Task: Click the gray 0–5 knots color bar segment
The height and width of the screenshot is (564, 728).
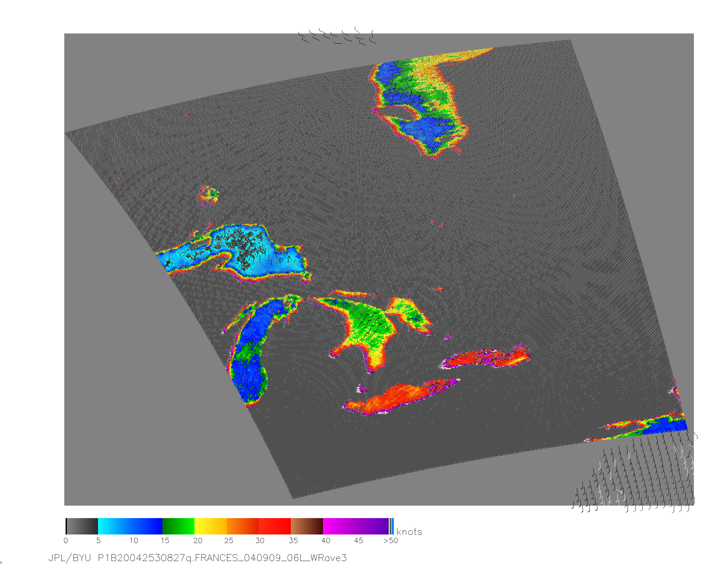Action: pos(82,526)
